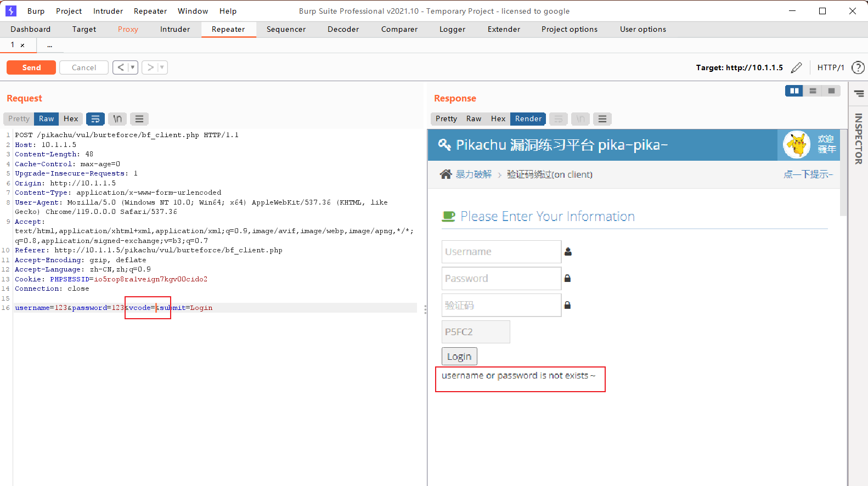
Task: Go back to previous request arrow
Action: click(x=121, y=67)
